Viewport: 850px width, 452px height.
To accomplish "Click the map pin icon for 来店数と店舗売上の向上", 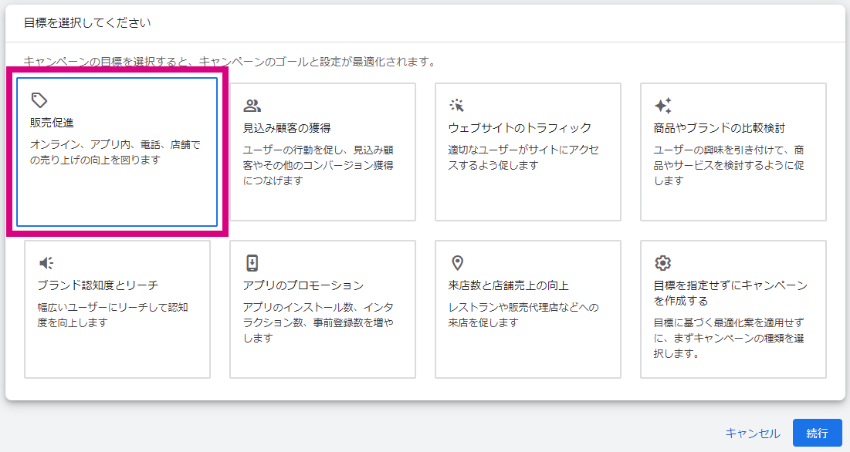I will [x=458, y=263].
